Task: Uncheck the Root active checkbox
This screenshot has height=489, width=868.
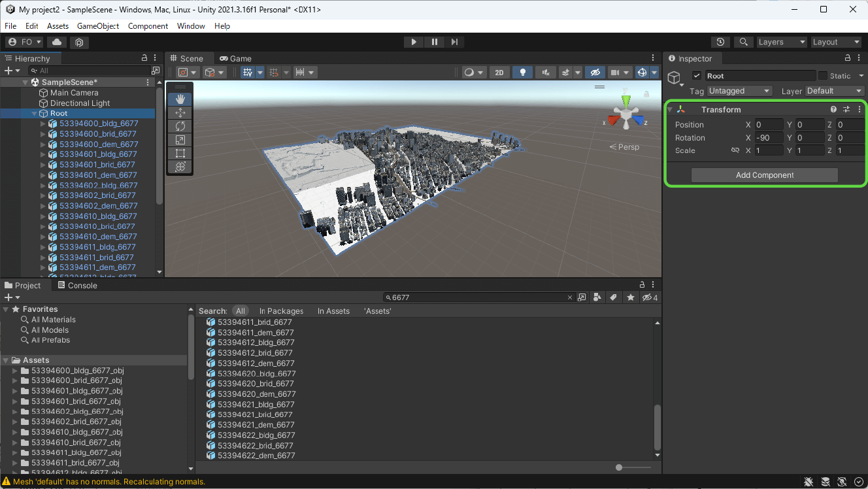Action: click(x=697, y=76)
